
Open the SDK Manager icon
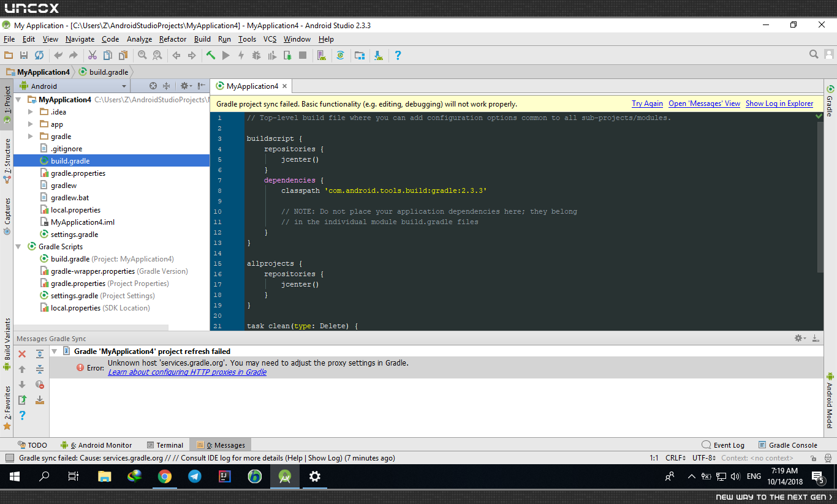coord(379,55)
